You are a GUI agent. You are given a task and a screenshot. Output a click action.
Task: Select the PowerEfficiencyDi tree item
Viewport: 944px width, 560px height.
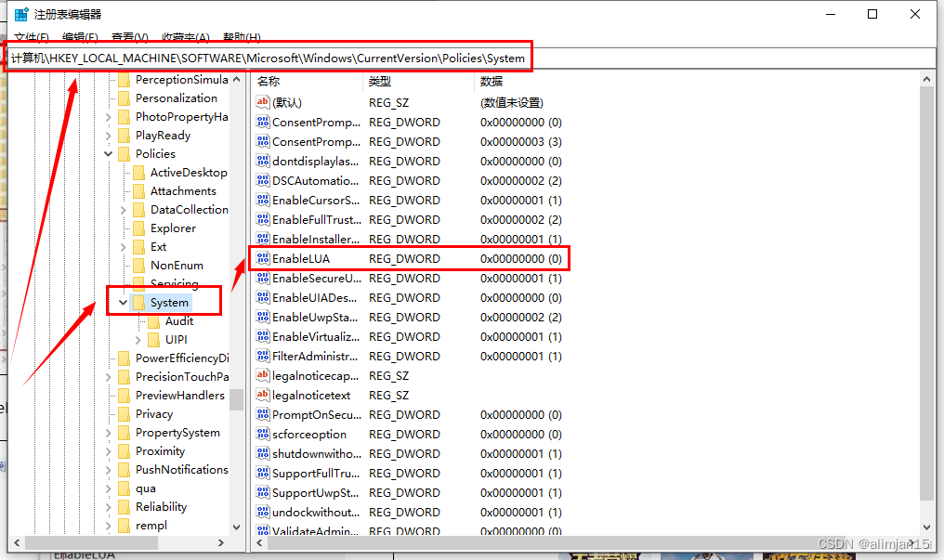coord(182,358)
